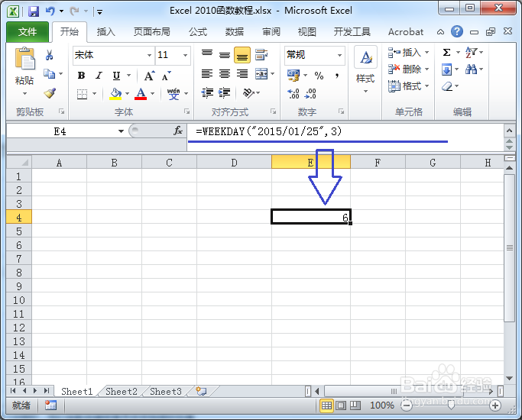
Task: Select column F header
Action: point(378,163)
